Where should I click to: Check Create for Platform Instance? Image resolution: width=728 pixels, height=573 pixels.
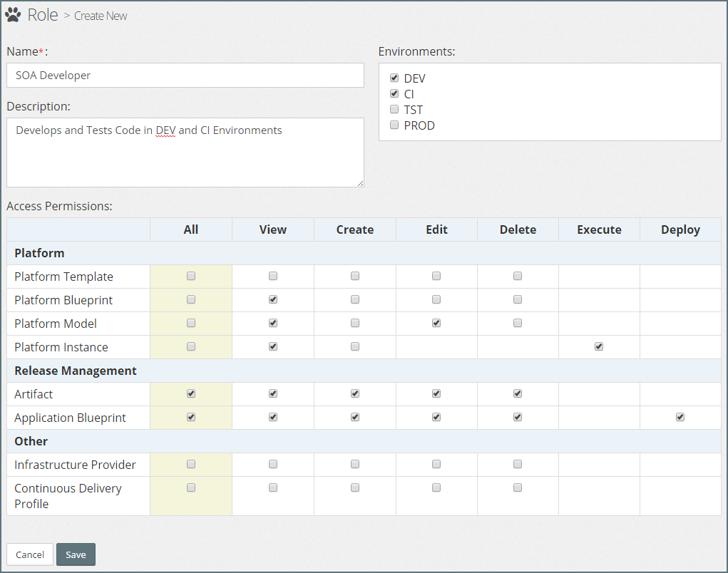tap(355, 347)
